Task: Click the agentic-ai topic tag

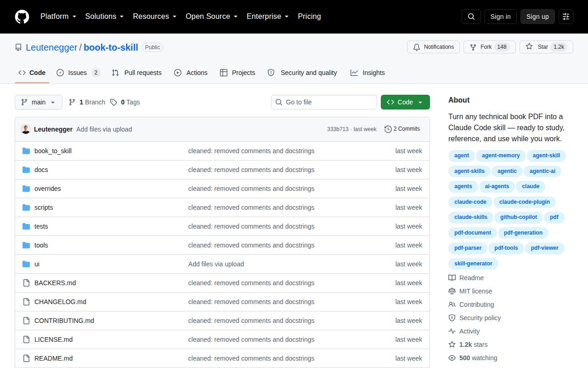Action: click(x=543, y=171)
